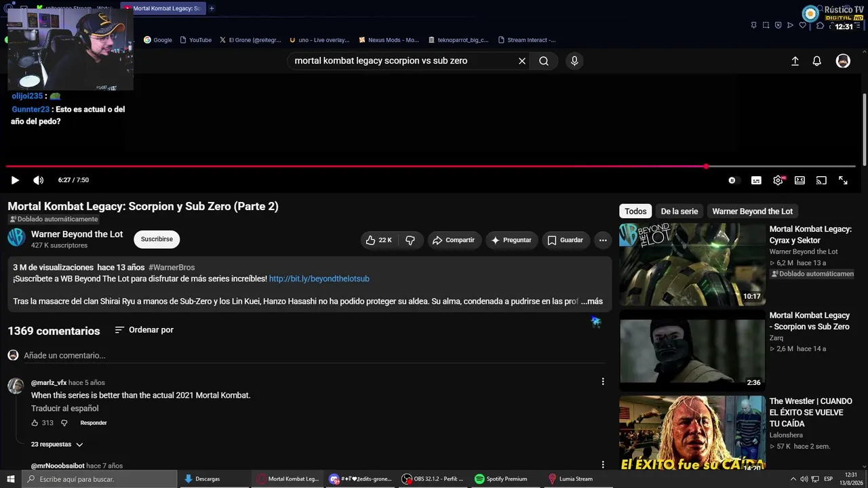The width and height of the screenshot is (868, 488).
Task: Cast the video to a TV
Action: pos(821,180)
